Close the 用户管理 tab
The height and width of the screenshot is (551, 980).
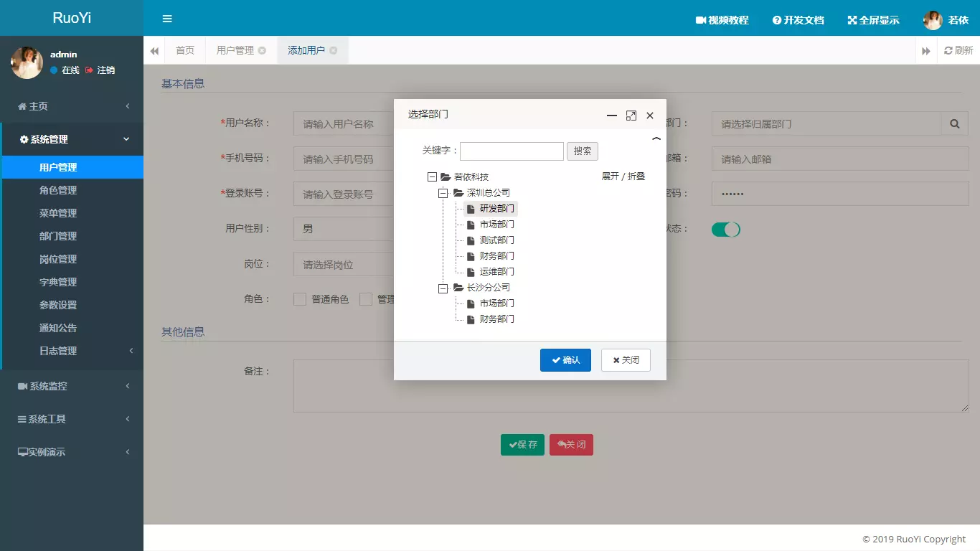(262, 50)
